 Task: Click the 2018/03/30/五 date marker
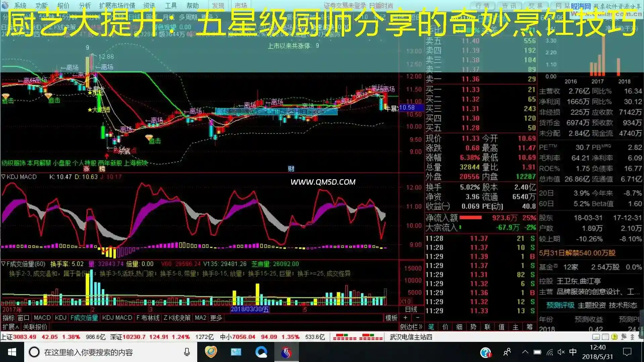coord(250,309)
